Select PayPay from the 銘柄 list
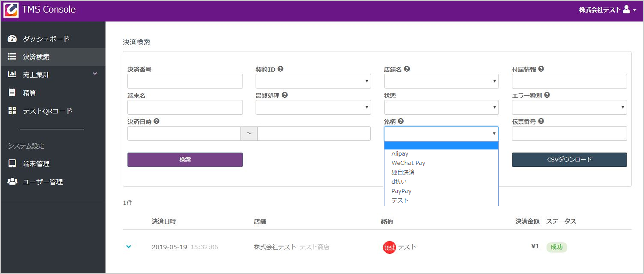This screenshot has width=644, height=274. tap(401, 191)
